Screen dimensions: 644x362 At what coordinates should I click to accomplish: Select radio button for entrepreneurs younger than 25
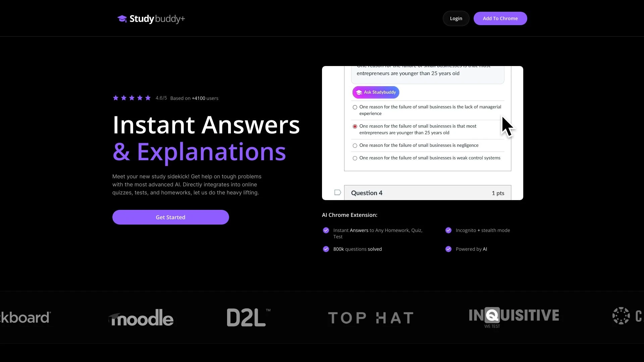tap(355, 126)
